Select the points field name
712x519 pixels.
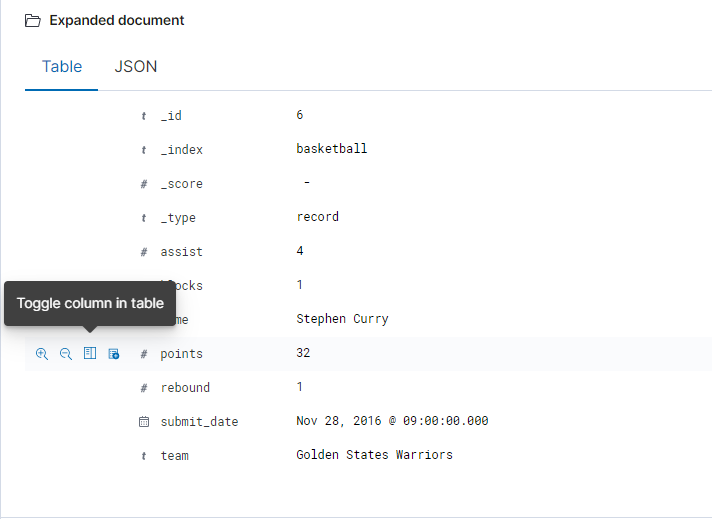pyautogui.click(x=182, y=354)
